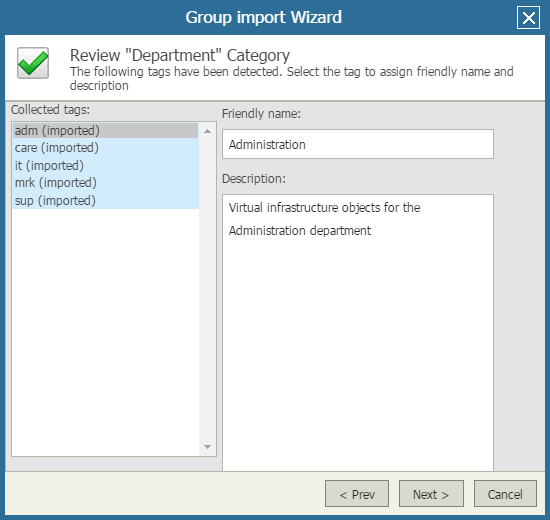
Task: Select the care (imported) tag
Action: pos(106,148)
